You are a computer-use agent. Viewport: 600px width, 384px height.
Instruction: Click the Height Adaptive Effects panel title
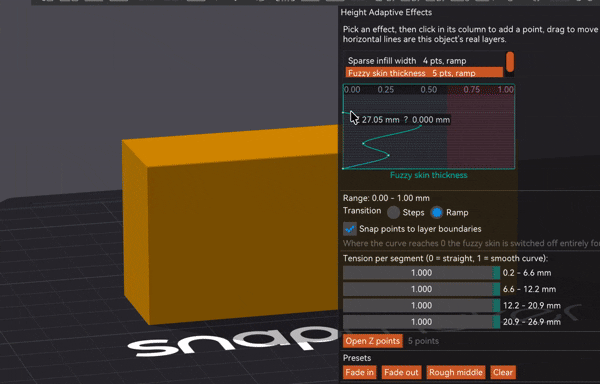tap(386, 12)
